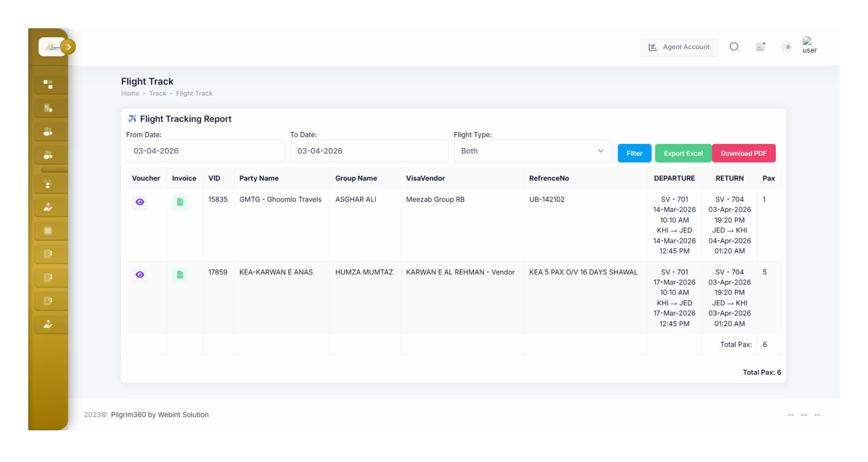Open the green invoice icon for VID 15835

pyautogui.click(x=180, y=202)
